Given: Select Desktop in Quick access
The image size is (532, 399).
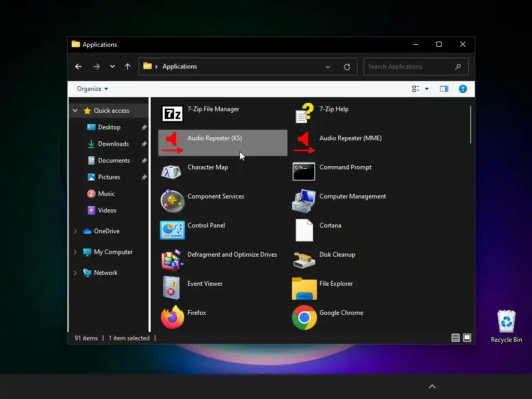Looking at the screenshot, I should [109, 127].
